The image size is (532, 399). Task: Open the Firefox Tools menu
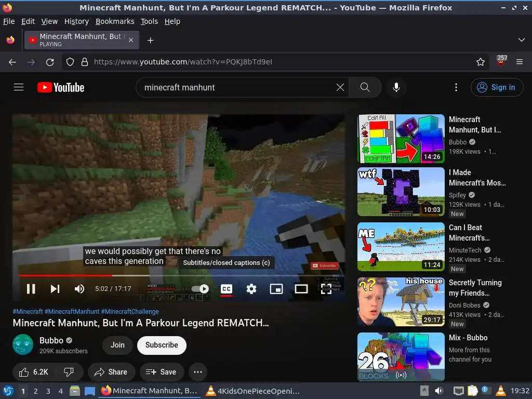tap(149, 21)
